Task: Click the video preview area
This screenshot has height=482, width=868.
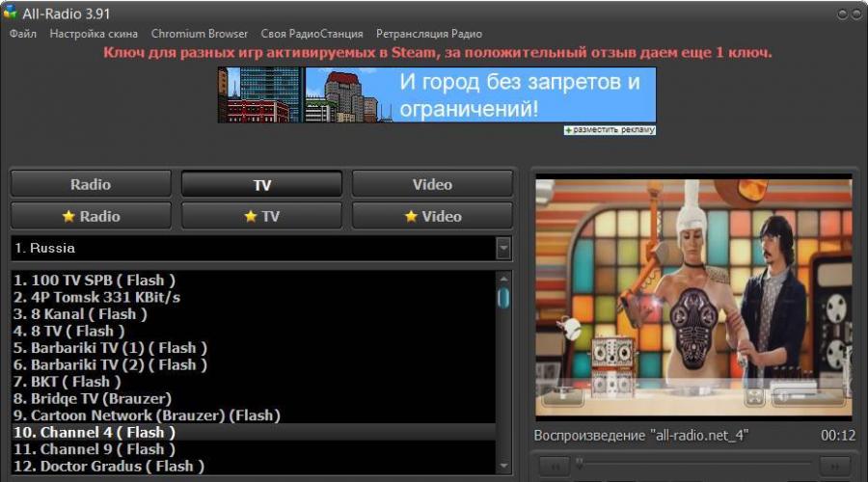Action: pyautogui.click(x=693, y=297)
